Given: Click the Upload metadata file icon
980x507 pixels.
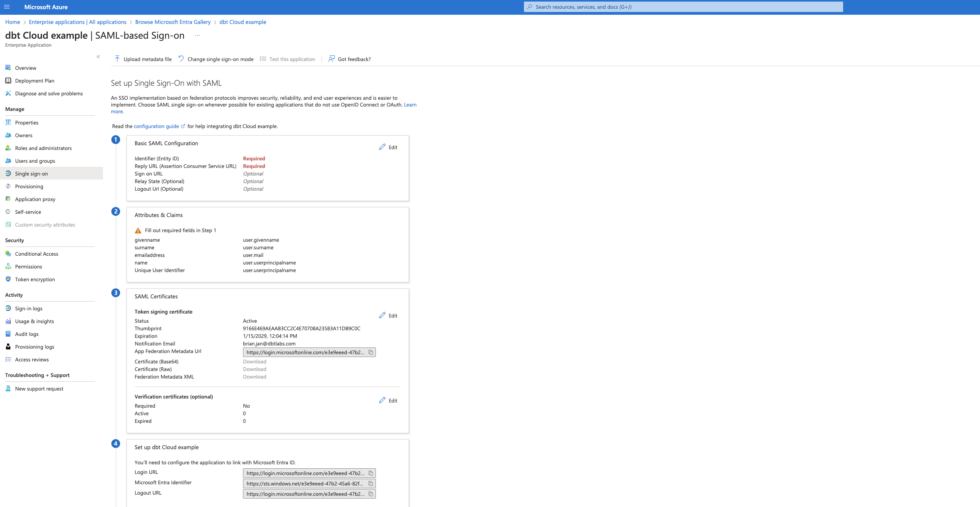Looking at the screenshot, I should coord(117,59).
